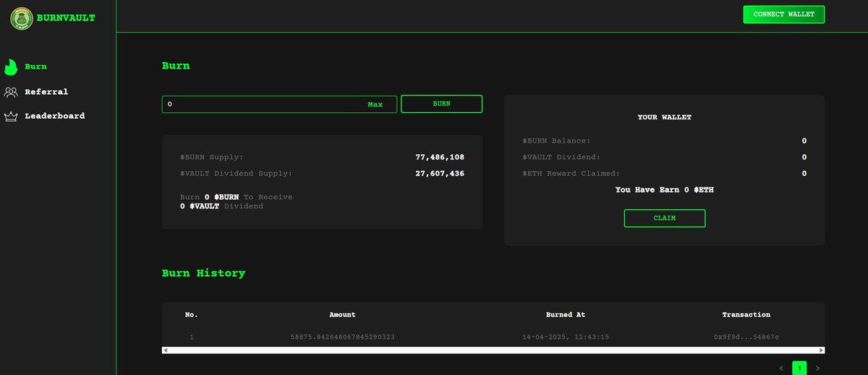868x375 pixels.
Task: Click the $ETH Reward Claimed label
Action: click(x=571, y=174)
